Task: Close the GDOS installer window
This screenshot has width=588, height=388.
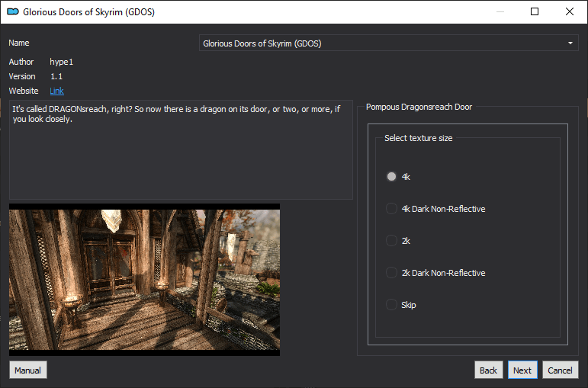Action: coord(570,11)
